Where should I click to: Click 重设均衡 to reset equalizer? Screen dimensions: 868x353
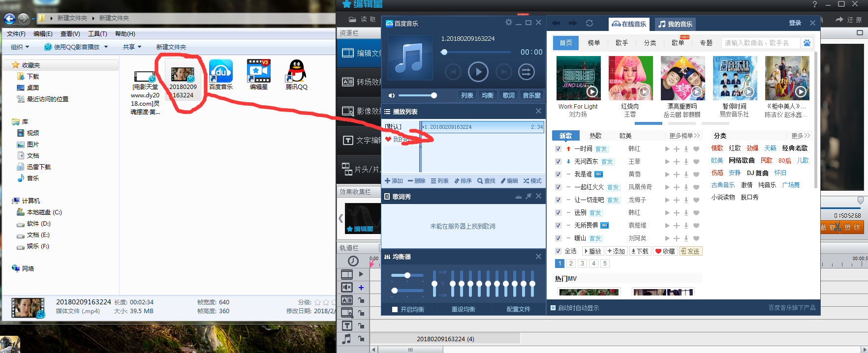tap(464, 309)
